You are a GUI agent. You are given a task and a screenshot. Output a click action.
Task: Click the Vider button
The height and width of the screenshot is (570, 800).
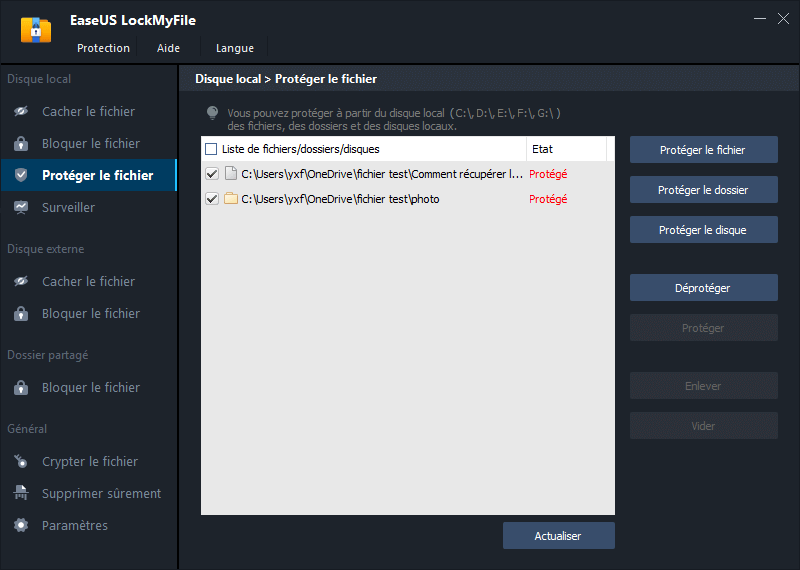coord(703,426)
